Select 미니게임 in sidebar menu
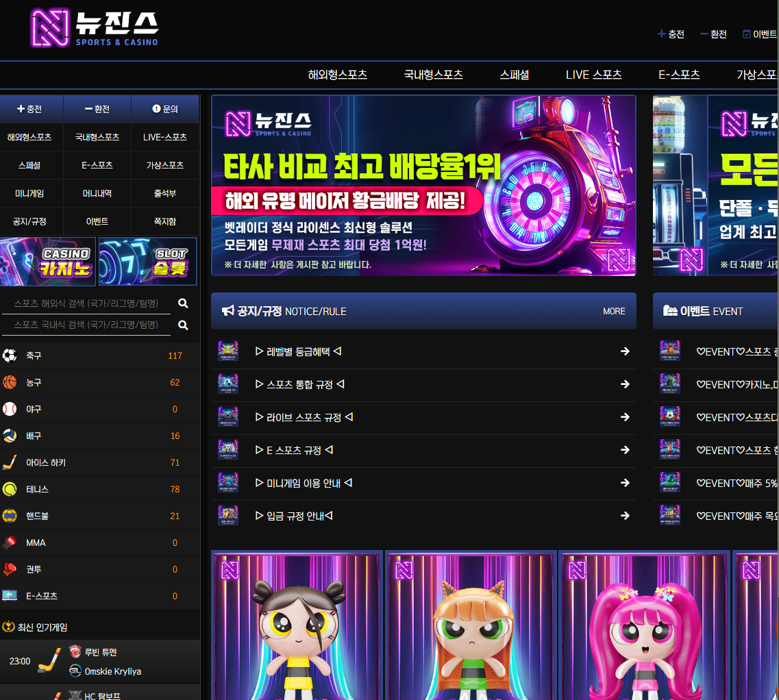 pyautogui.click(x=29, y=193)
